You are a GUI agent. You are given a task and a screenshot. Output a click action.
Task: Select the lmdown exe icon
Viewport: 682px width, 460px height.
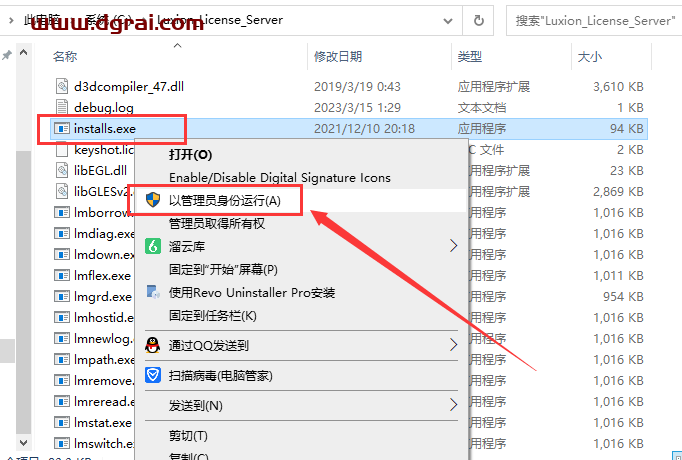tap(62, 254)
